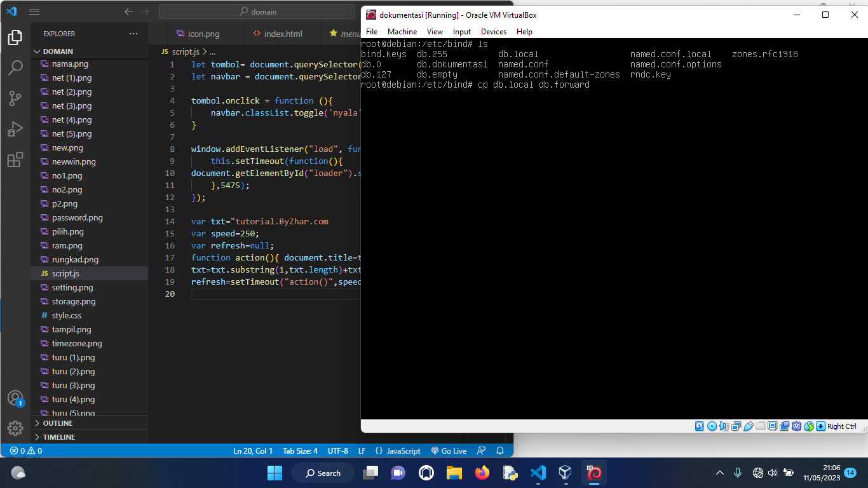The image size is (868, 488).
Task: Click the VirtualBox display indicator icon
Action: pyautogui.click(x=772, y=426)
